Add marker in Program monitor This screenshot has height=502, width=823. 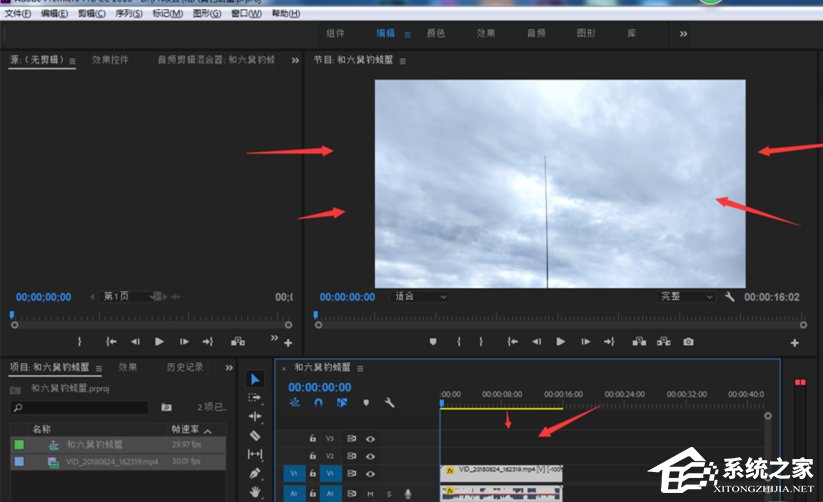click(x=433, y=342)
